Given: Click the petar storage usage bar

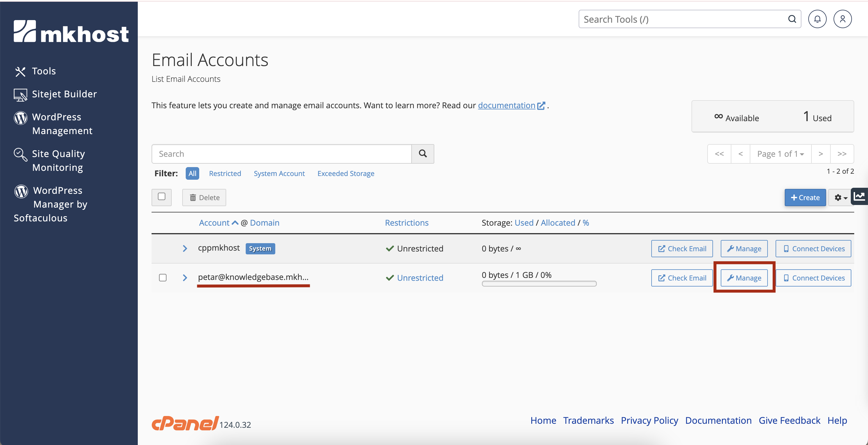Looking at the screenshot, I should pyautogui.click(x=539, y=284).
